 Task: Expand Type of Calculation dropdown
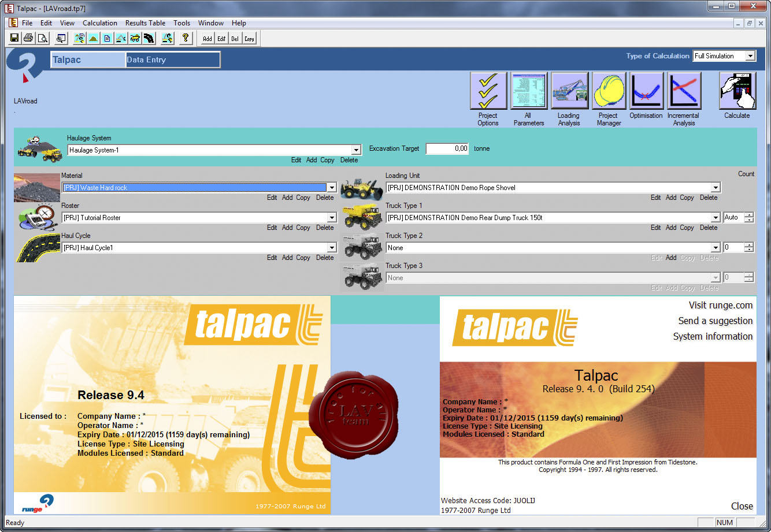[750, 56]
